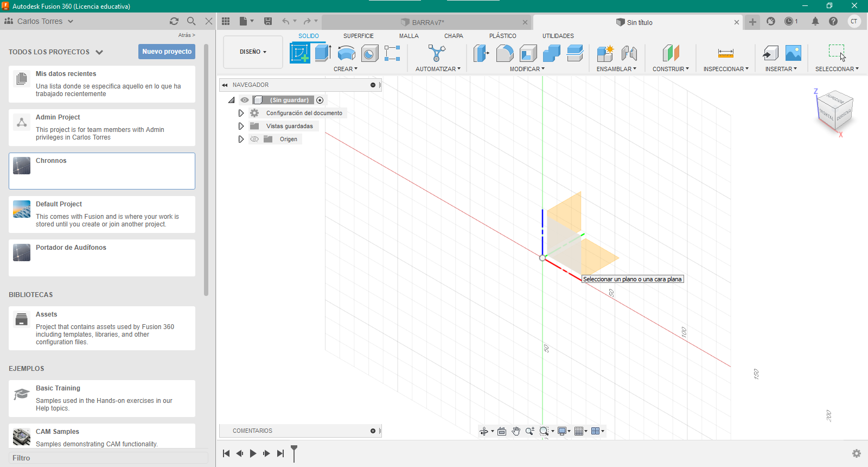Select the Fillet tool

point(505,53)
